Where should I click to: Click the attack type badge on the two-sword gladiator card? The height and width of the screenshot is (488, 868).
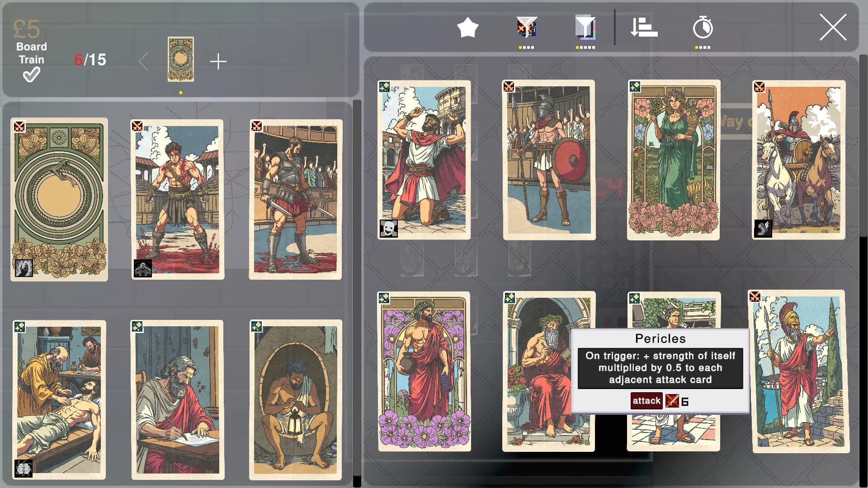[256, 126]
